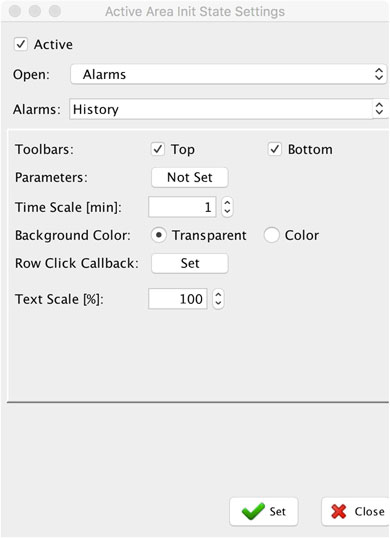390x538 pixels.
Task: Click the red X Close button
Action: pos(356,511)
